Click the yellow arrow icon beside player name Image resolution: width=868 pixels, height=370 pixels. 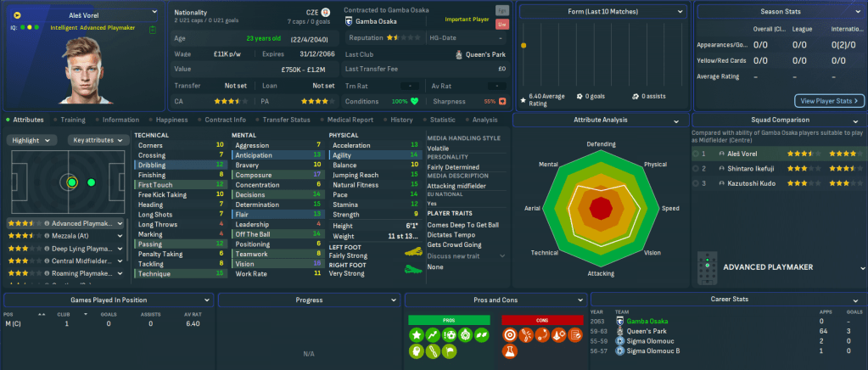(x=18, y=15)
